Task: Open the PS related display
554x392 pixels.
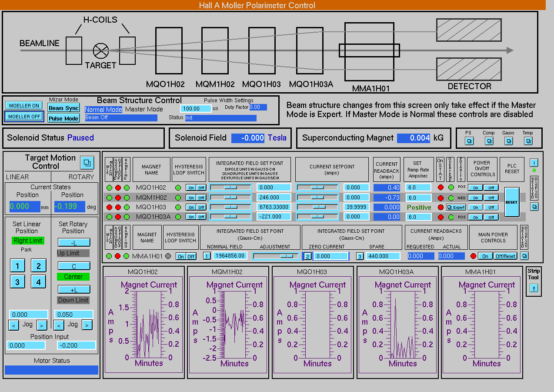Action: pos(469,141)
